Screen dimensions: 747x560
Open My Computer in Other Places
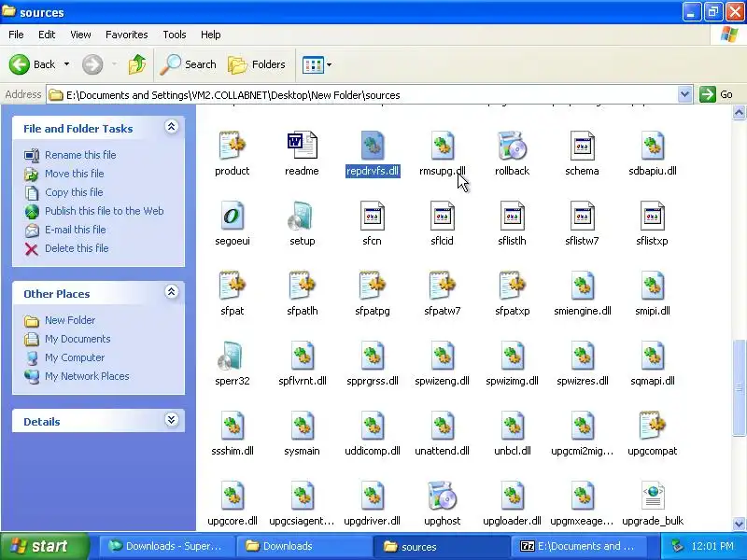[x=75, y=357]
